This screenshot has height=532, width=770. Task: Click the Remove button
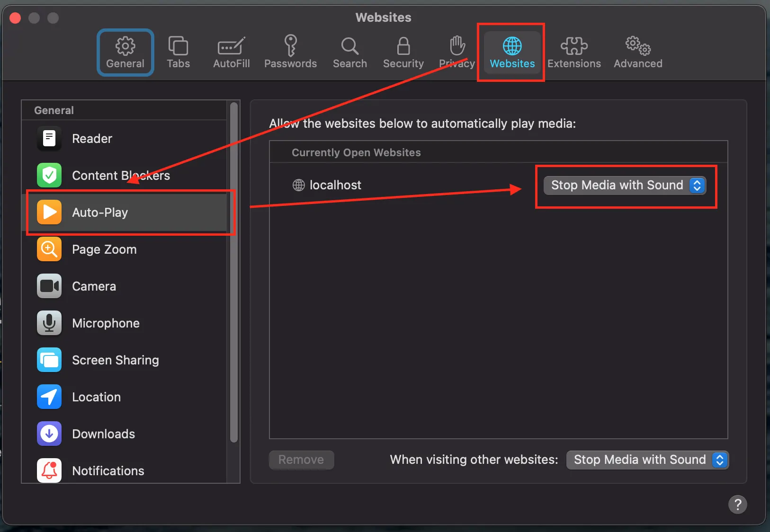301,460
